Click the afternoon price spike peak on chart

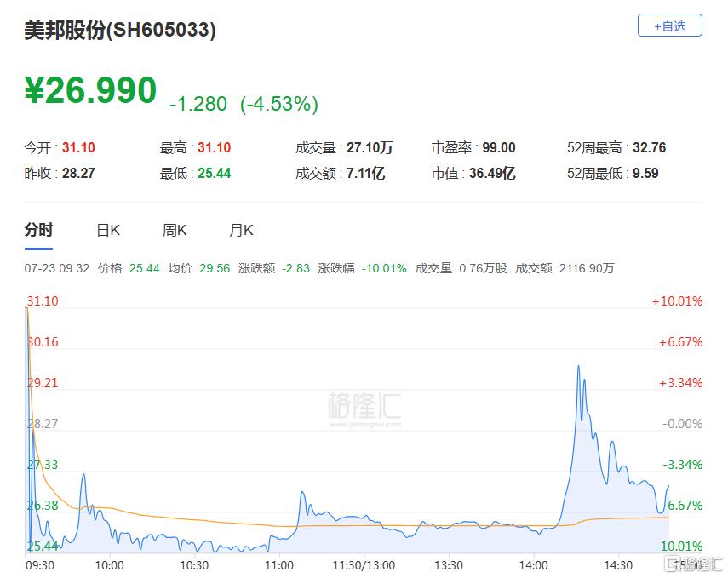tap(578, 367)
